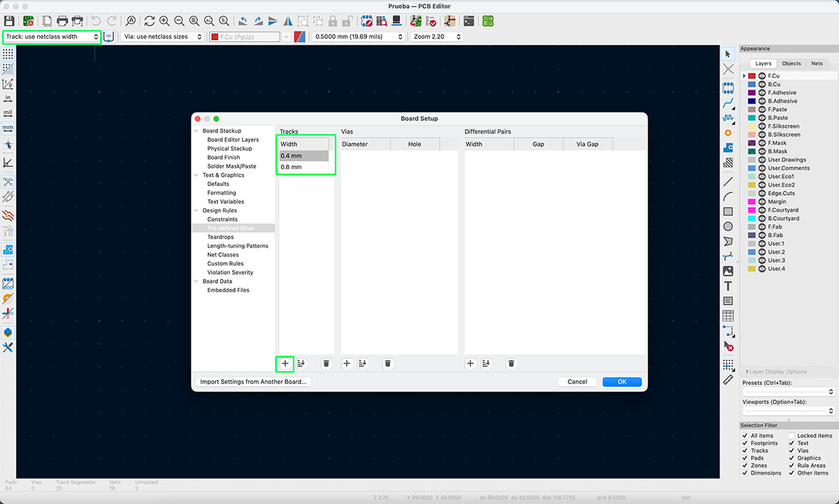
Task: Collapse the Design Rules tree arrow
Action: [196, 210]
